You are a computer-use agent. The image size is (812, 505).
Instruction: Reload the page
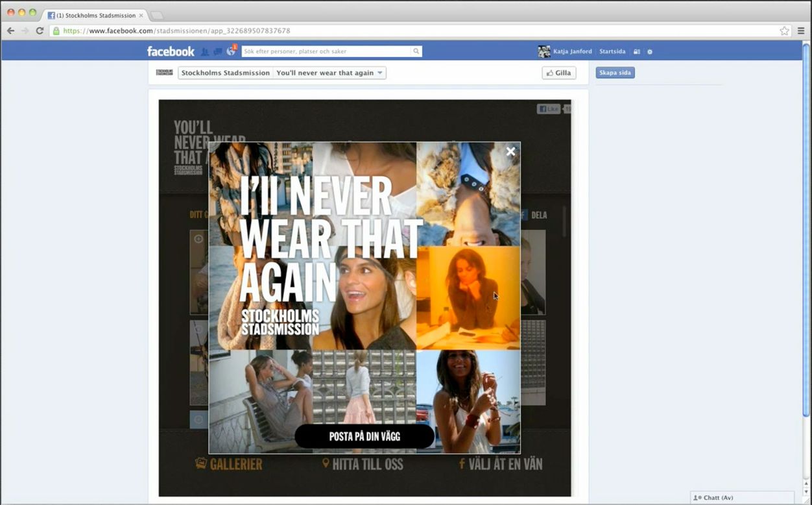(x=40, y=31)
